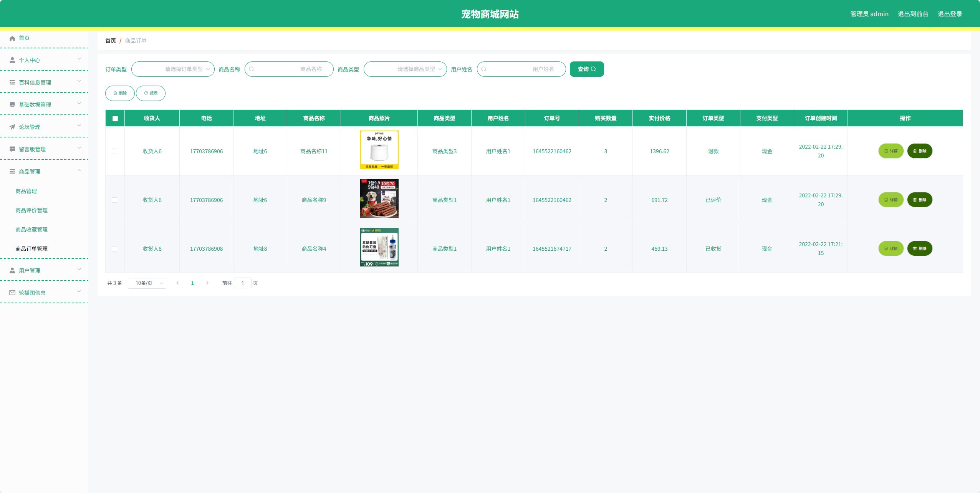The width and height of the screenshot is (980, 493).
Task: Check the row for 商品名称11
Action: (114, 151)
